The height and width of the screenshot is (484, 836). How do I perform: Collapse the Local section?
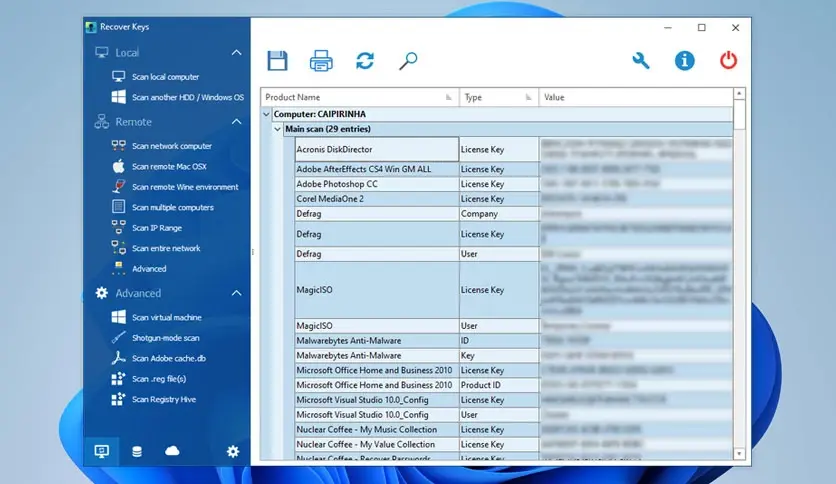[x=236, y=53]
